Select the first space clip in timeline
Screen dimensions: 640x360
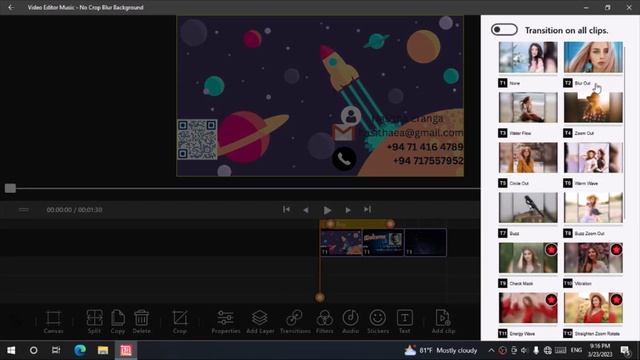pos(341,242)
